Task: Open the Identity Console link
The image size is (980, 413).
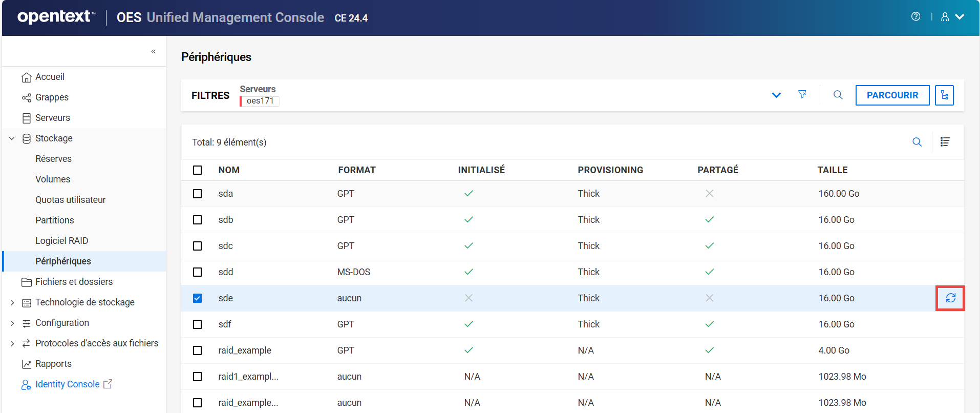Action: 67,384
